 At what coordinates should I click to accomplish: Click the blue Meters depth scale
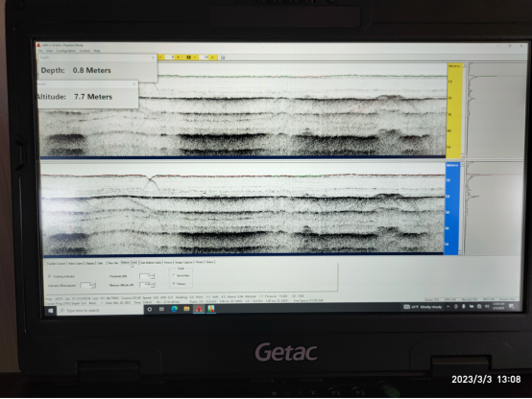451,208
